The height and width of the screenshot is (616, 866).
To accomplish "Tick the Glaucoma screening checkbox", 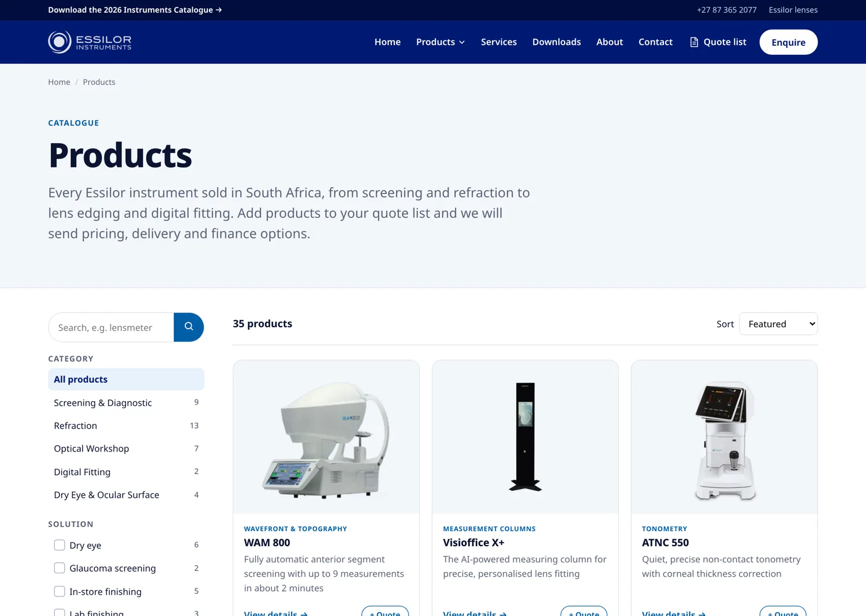I will (59, 568).
